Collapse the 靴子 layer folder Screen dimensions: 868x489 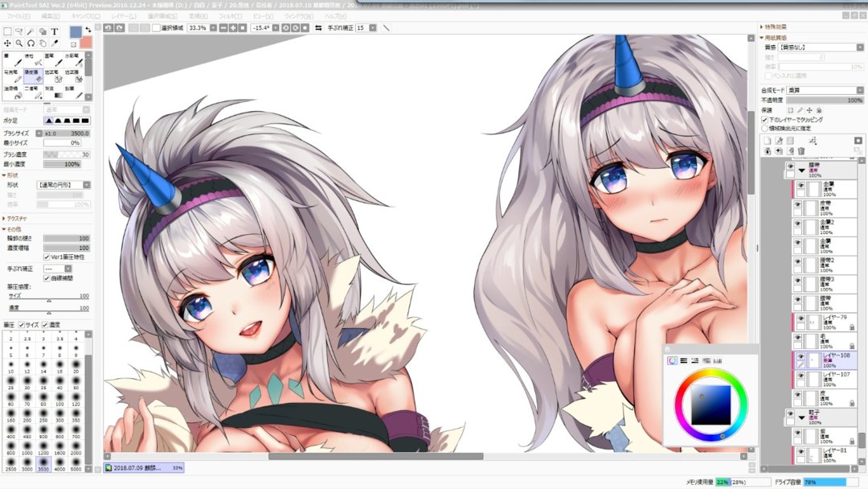click(x=801, y=417)
